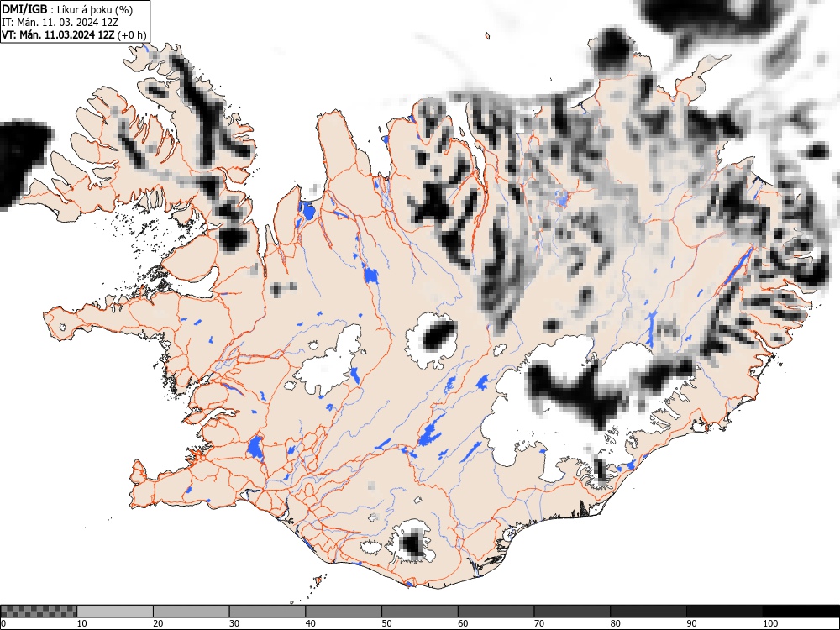Choose the black legend swatch above 100
The width and height of the screenshot is (840, 630).
pos(801,612)
